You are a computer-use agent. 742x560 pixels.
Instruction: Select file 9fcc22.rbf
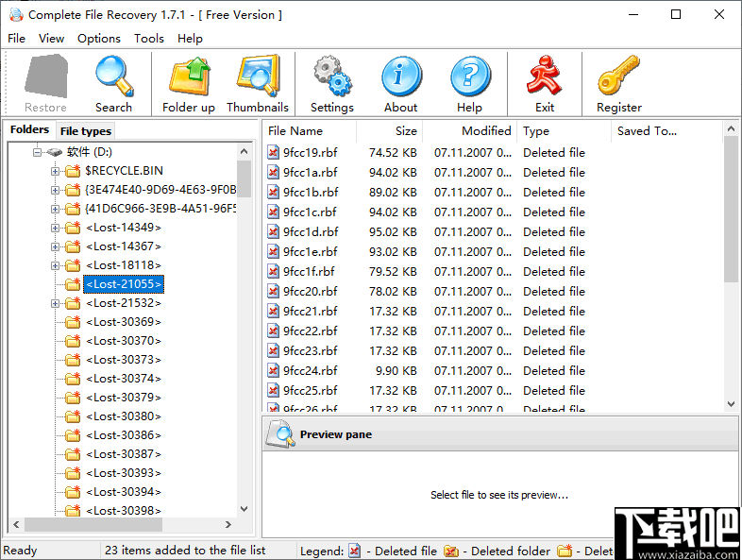pyautogui.click(x=311, y=331)
